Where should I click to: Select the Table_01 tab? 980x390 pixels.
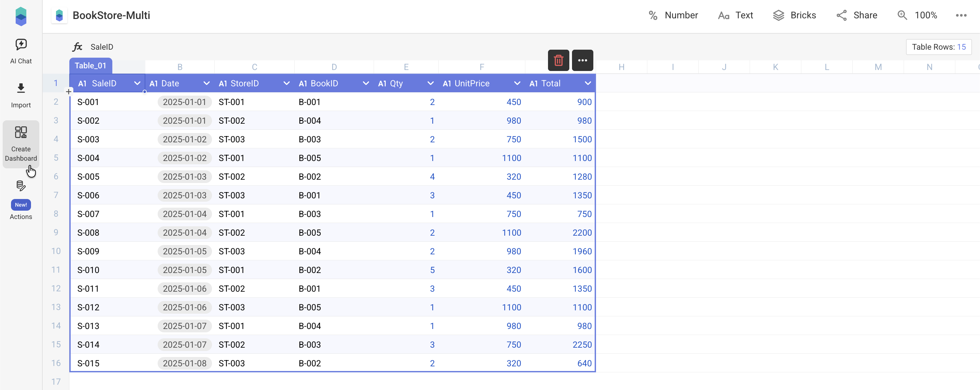[x=91, y=65]
